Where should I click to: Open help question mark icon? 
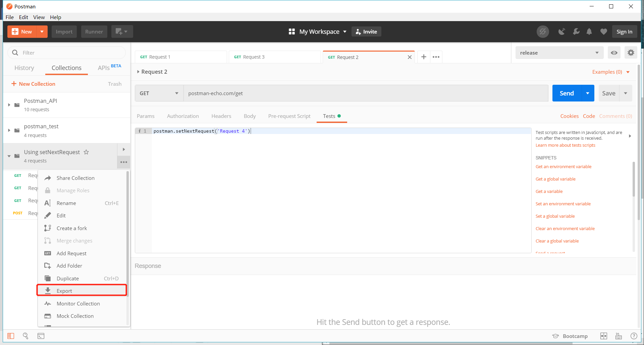634,336
